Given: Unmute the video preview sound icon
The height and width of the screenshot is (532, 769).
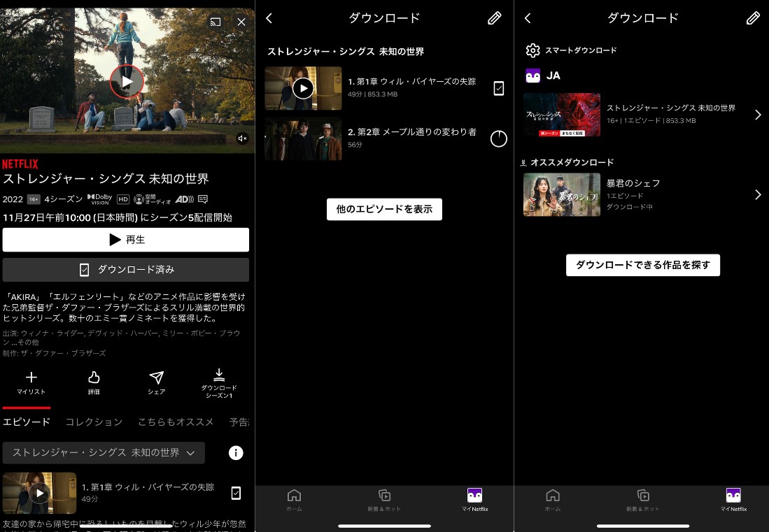Looking at the screenshot, I should 243,138.
